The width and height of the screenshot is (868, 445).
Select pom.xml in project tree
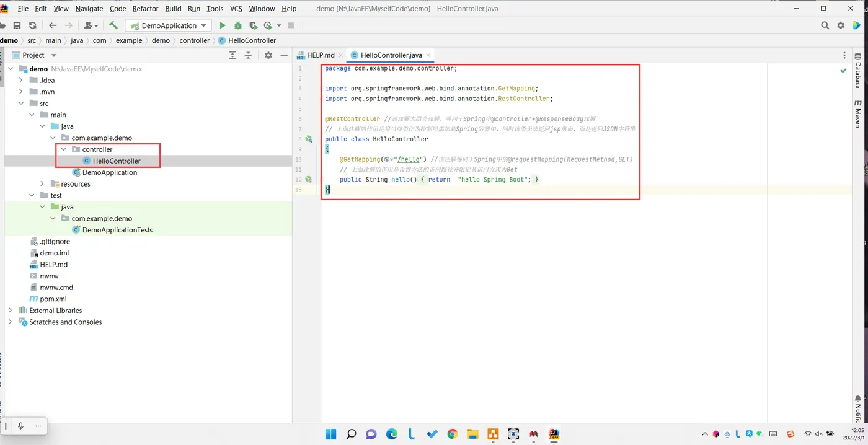coord(53,299)
